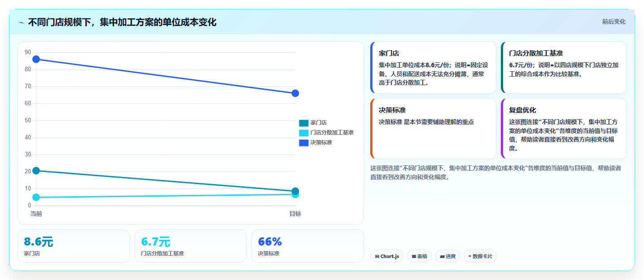The height and width of the screenshot is (280, 644).
Task: Open the 家门店 description card
Action: coord(434,67)
